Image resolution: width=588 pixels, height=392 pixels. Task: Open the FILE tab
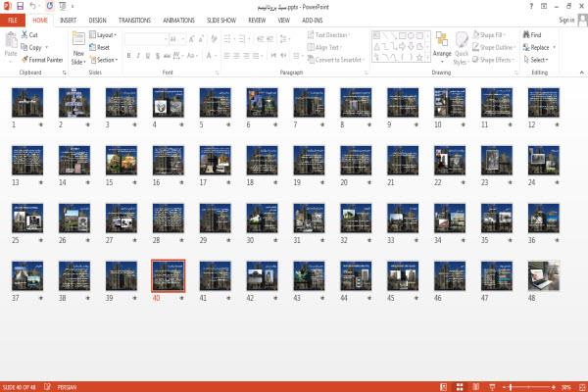pos(13,21)
